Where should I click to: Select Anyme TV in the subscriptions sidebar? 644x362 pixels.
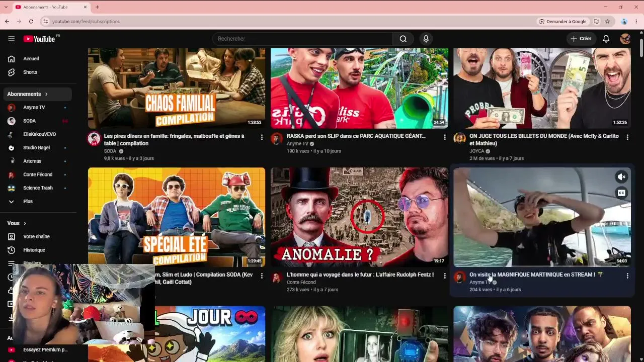38,108
